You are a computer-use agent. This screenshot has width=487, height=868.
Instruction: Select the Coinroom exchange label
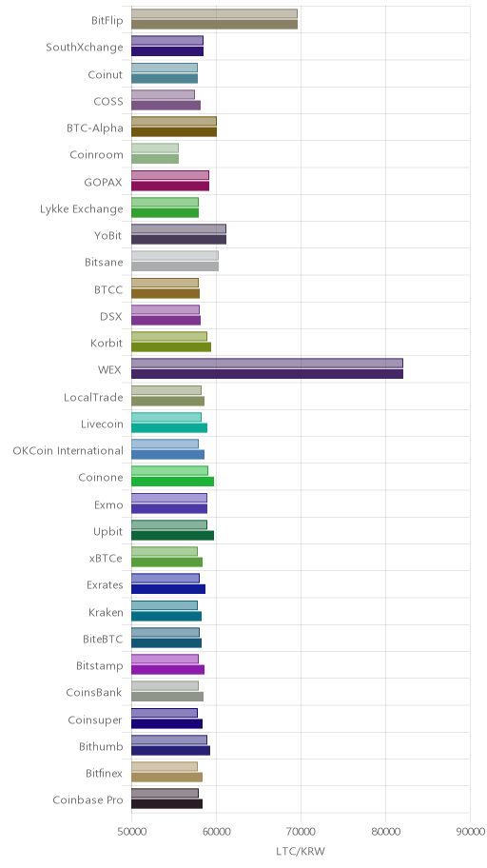click(x=97, y=154)
